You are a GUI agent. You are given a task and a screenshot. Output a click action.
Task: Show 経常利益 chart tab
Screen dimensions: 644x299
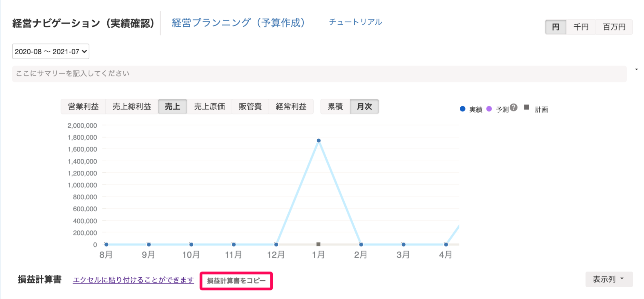point(291,107)
